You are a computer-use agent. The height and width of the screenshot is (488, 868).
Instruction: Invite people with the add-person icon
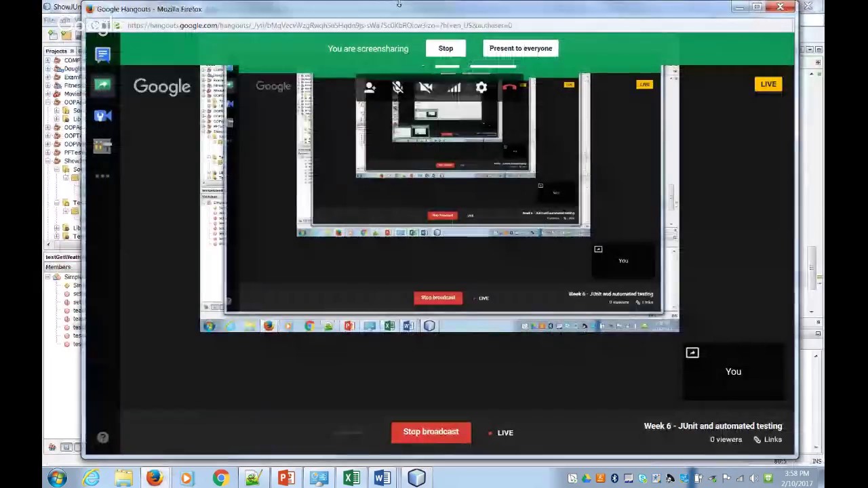pyautogui.click(x=370, y=87)
